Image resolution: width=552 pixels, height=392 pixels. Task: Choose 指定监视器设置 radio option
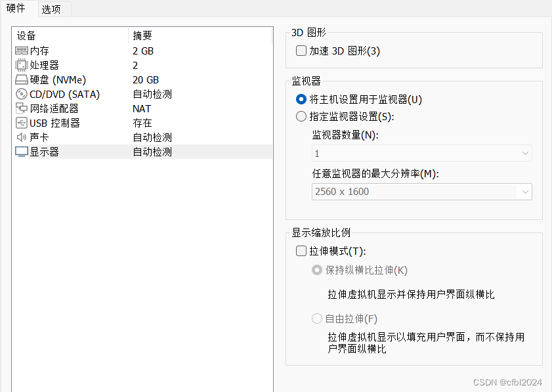(x=301, y=116)
